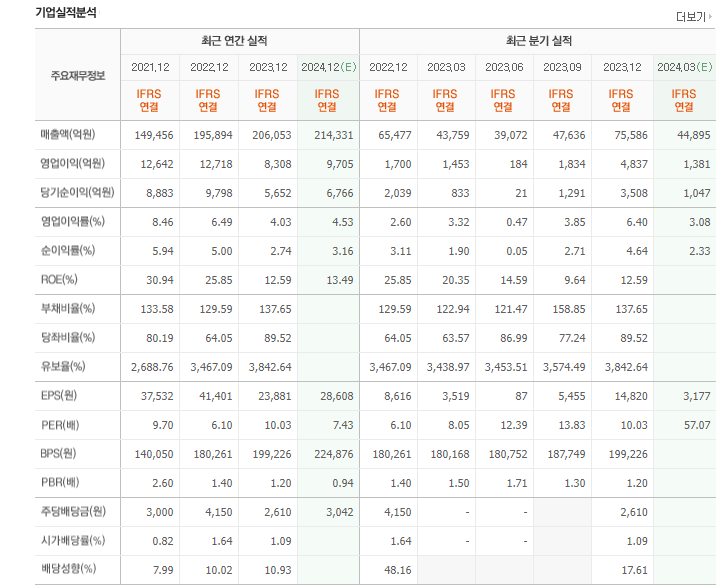Screen dimensions: 725x588
Task: Click net margin value 0.05
Action: point(517,251)
